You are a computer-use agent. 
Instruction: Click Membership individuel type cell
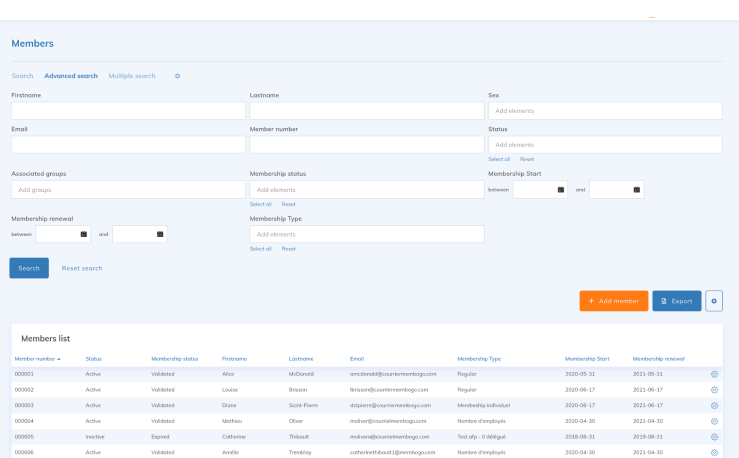(x=483, y=405)
